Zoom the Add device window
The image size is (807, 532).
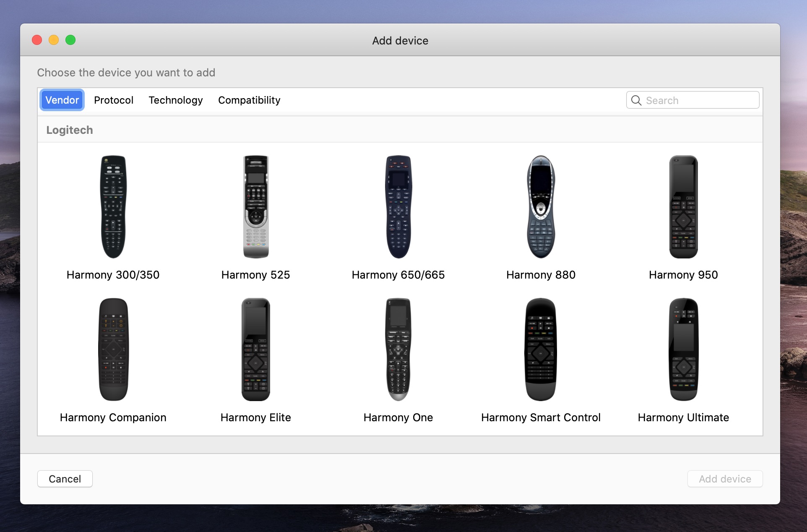click(x=70, y=40)
